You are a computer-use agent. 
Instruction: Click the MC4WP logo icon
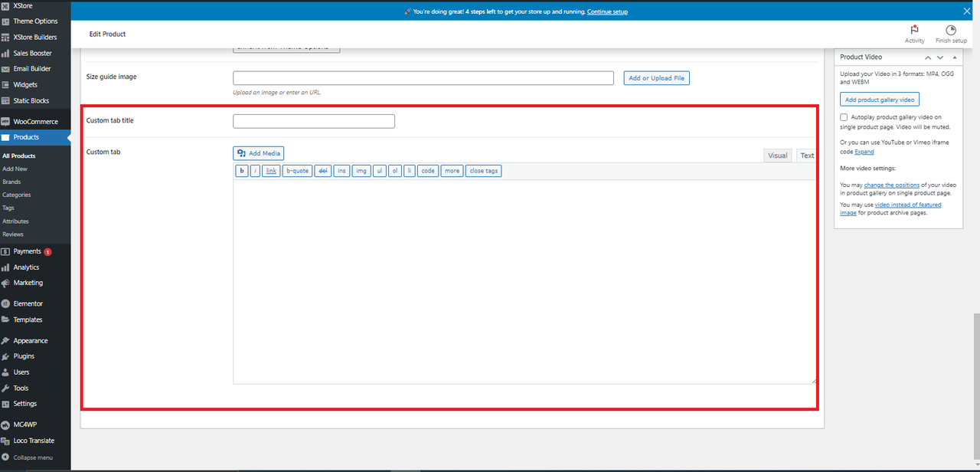tap(5, 424)
